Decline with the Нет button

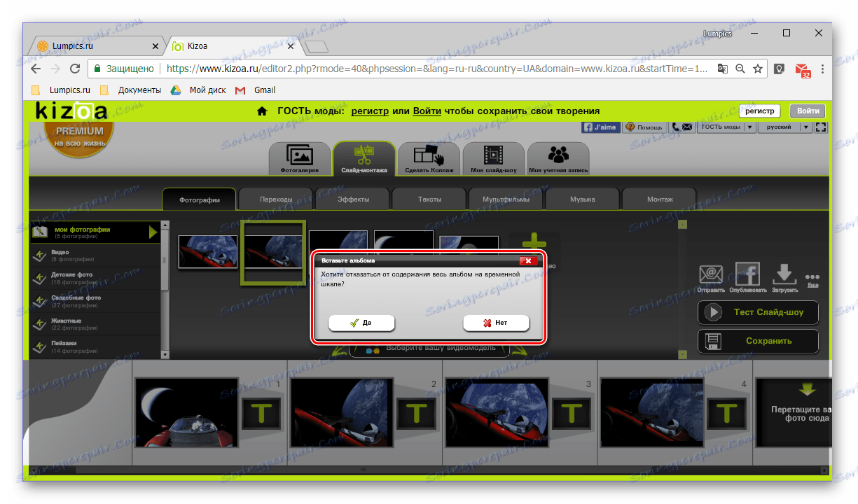(x=496, y=323)
